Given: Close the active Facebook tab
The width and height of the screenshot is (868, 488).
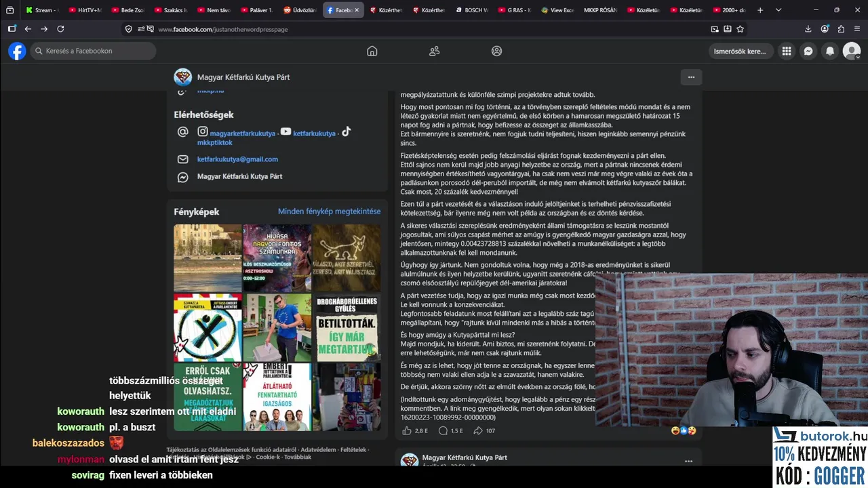Looking at the screenshot, I should [x=357, y=10].
